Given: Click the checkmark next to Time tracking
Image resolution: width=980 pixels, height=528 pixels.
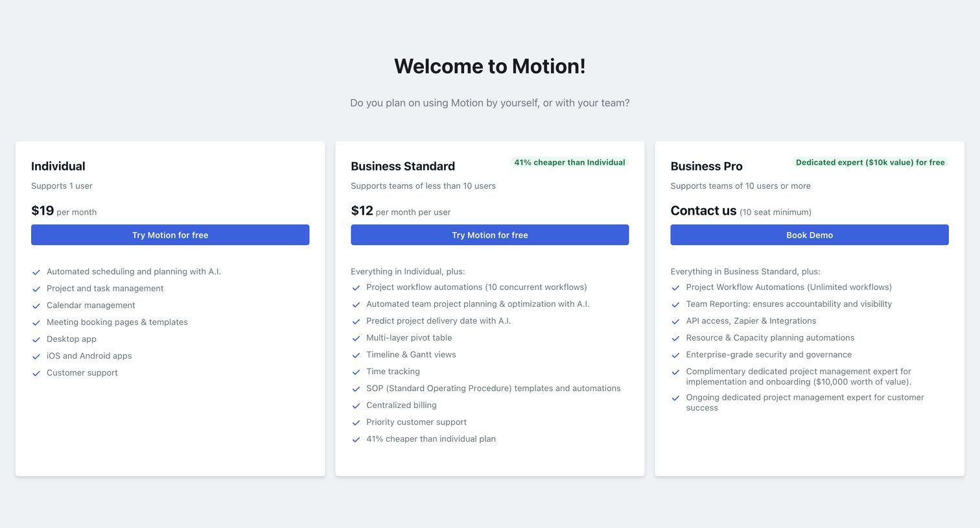Looking at the screenshot, I should [356, 372].
